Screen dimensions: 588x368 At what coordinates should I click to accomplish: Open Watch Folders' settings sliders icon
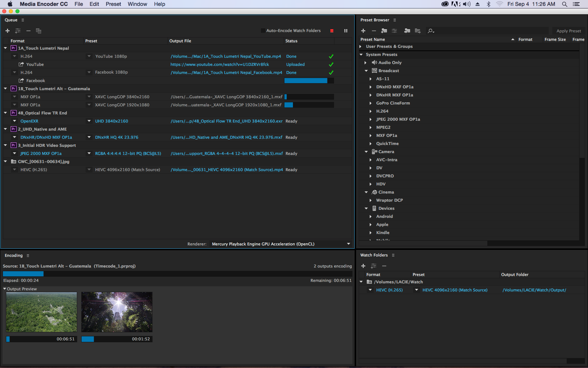point(373,266)
